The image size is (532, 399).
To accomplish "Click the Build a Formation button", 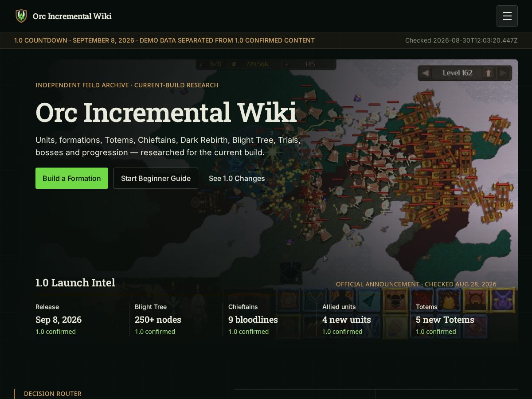I will [x=72, y=178].
